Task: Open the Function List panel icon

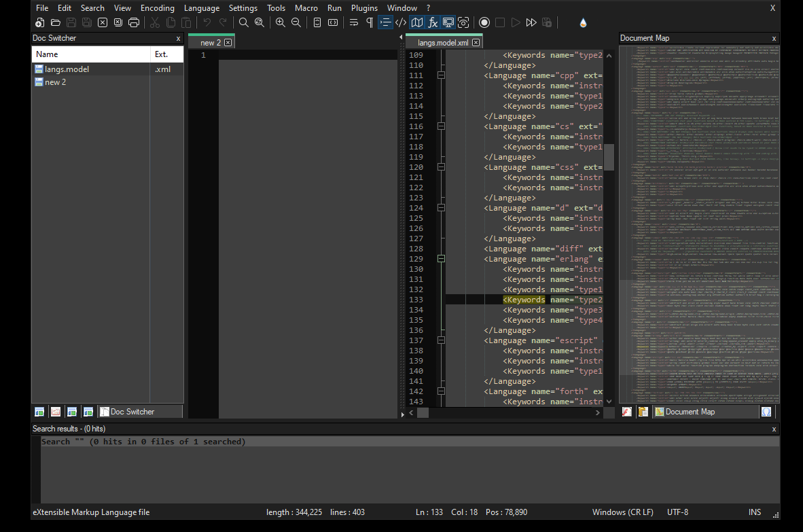Action: pos(433,22)
